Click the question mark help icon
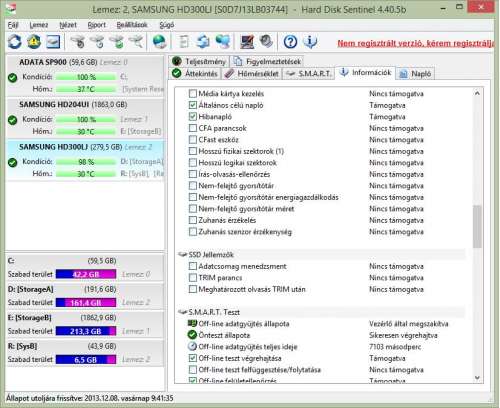Viewport: 500px width, 408px height. click(290, 42)
